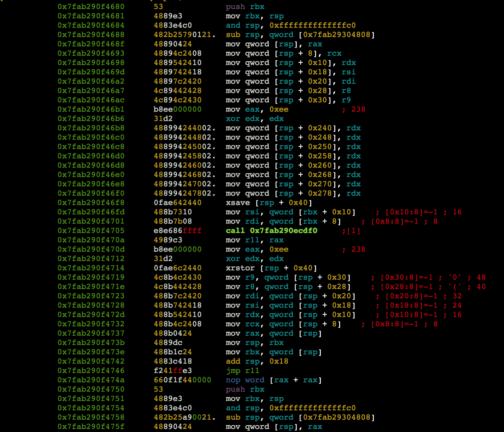Click the opcode bytes e8e686ffff
Screen dimensions: 504x432
pyautogui.click(x=177, y=231)
